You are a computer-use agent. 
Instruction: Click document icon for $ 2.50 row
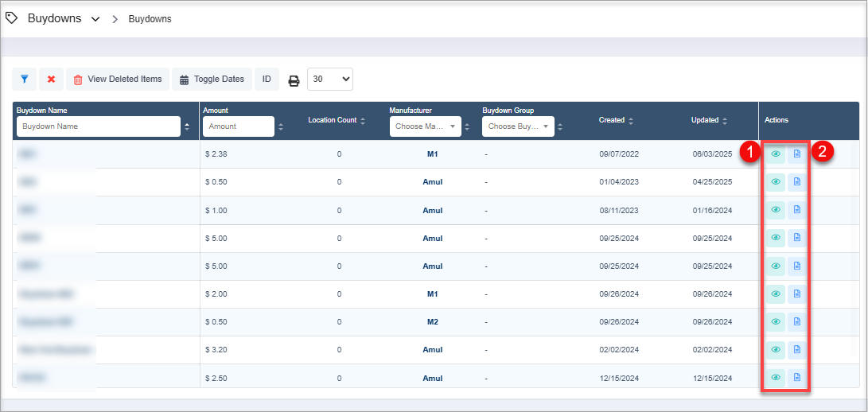[797, 377]
